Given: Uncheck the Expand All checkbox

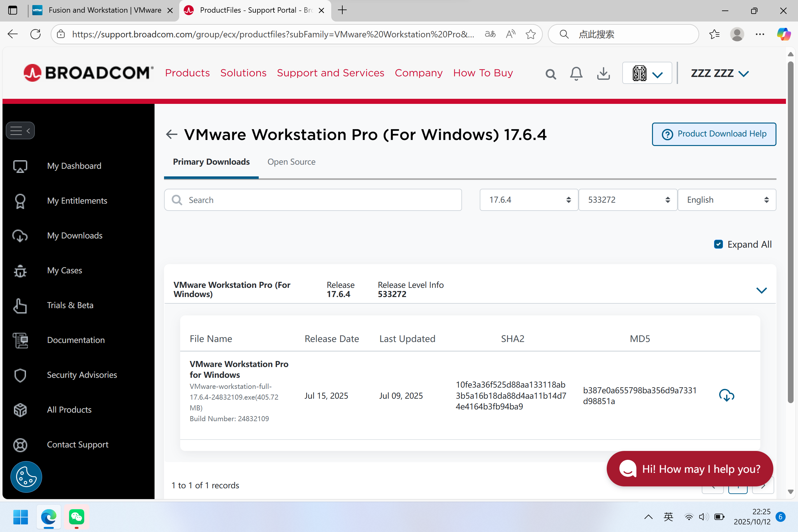Looking at the screenshot, I should click(x=718, y=244).
